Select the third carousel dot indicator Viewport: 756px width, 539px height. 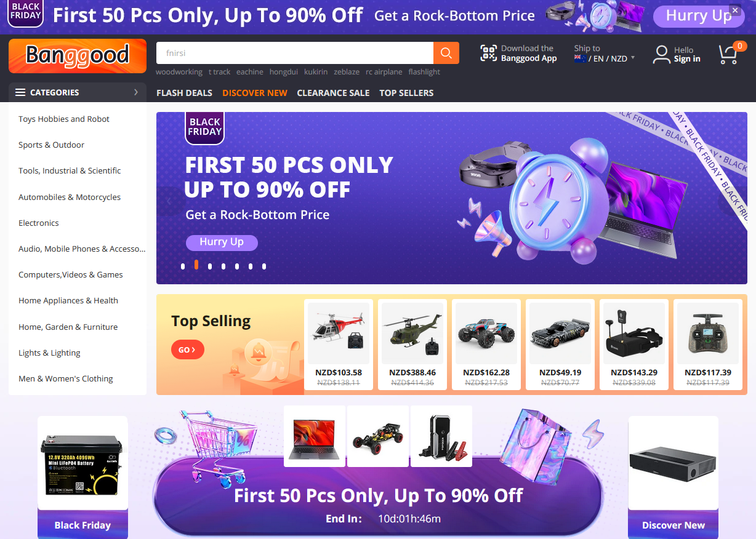coord(210,266)
